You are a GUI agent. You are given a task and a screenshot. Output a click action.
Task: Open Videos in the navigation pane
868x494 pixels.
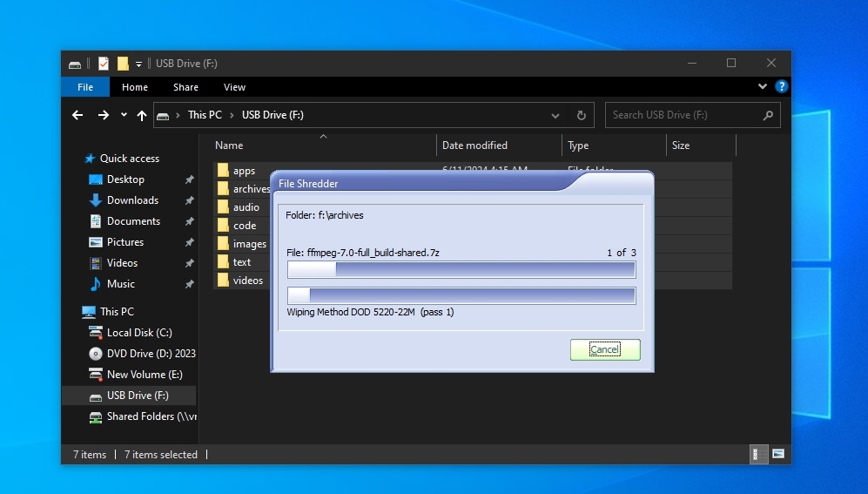tap(122, 263)
